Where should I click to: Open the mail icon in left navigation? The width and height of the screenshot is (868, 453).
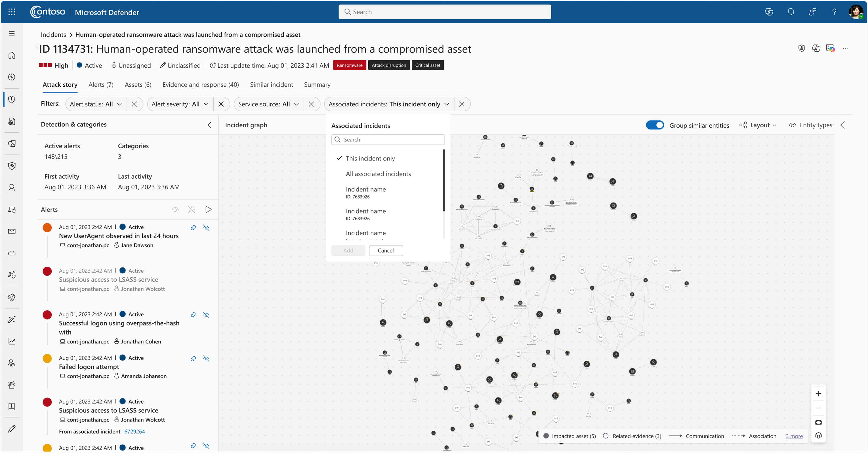pos(12,231)
